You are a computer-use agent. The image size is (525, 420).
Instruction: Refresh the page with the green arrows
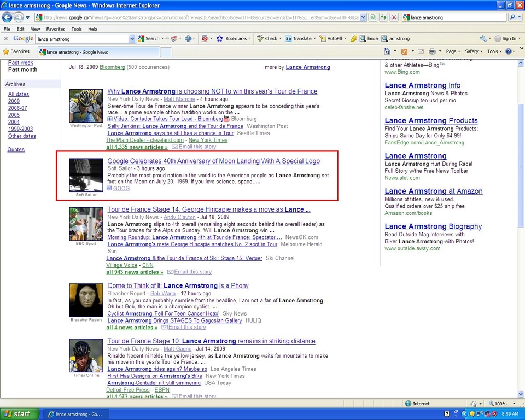coord(384,17)
